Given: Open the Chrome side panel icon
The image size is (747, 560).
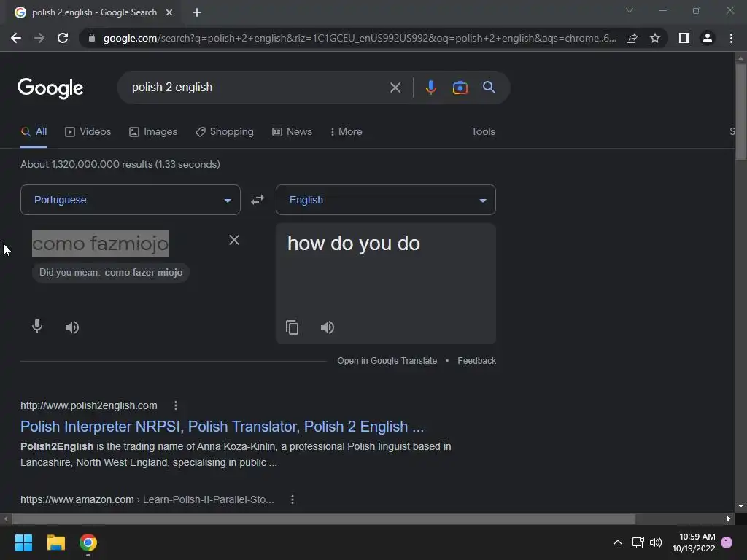Looking at the screenshot, I should point(684,38).
